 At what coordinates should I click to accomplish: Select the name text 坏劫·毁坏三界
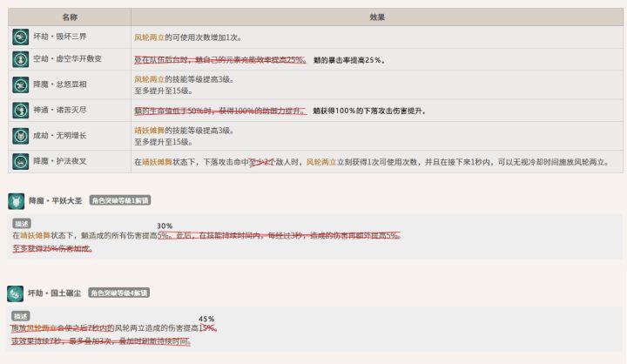60,37
